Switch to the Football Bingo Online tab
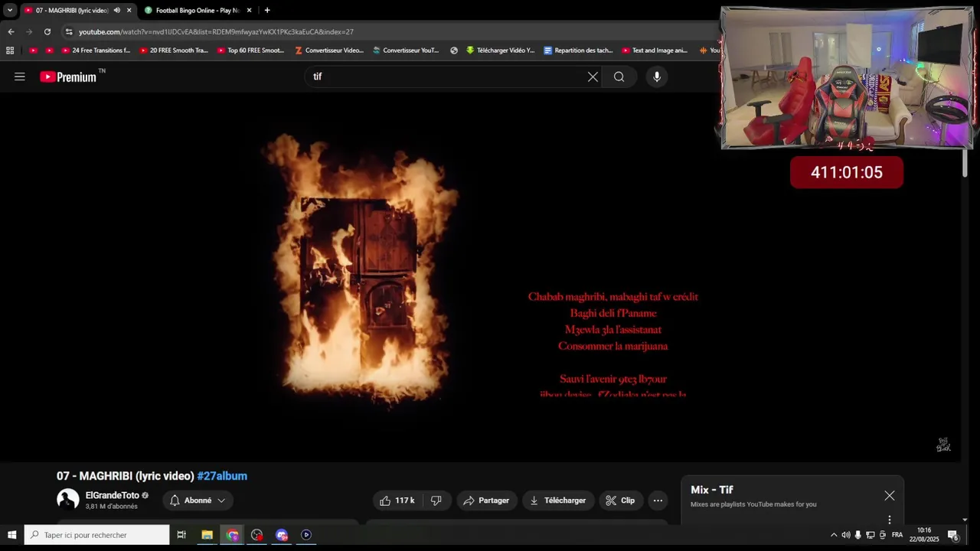Image resolution: width=980 pixels, height=551 pixels. click(198, 11)
